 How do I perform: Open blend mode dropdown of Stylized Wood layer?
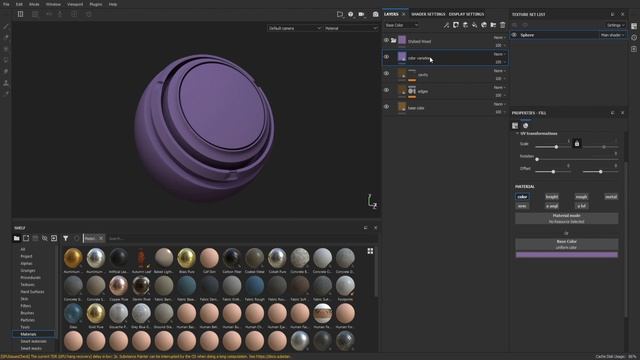pyautogui.click(x=500, y=38)
